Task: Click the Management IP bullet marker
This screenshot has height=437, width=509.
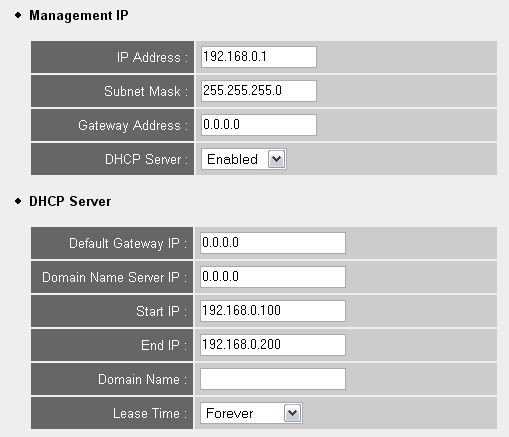Action: (18, 15)
